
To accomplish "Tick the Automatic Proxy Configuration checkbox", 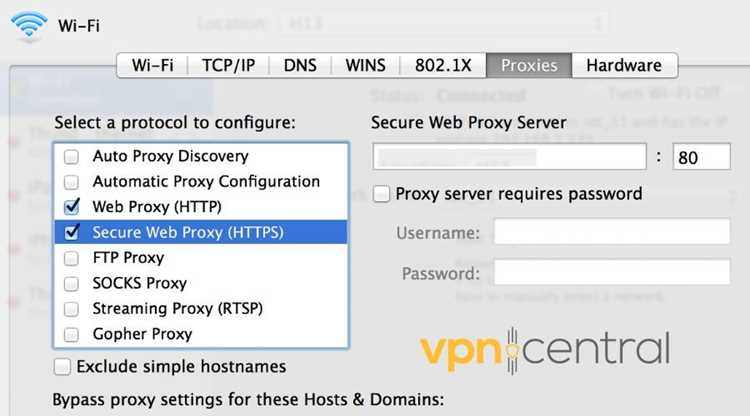I will point(71,182).
